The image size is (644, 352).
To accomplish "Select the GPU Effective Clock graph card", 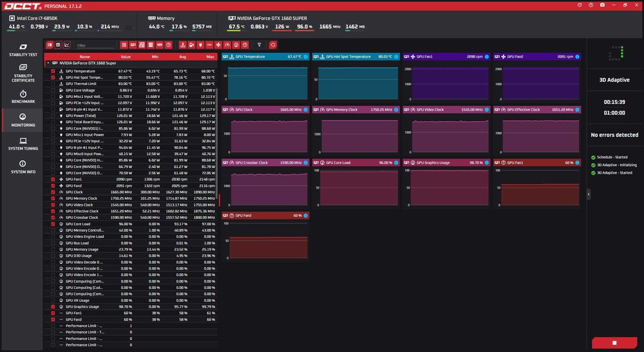I will click(537, 131).
